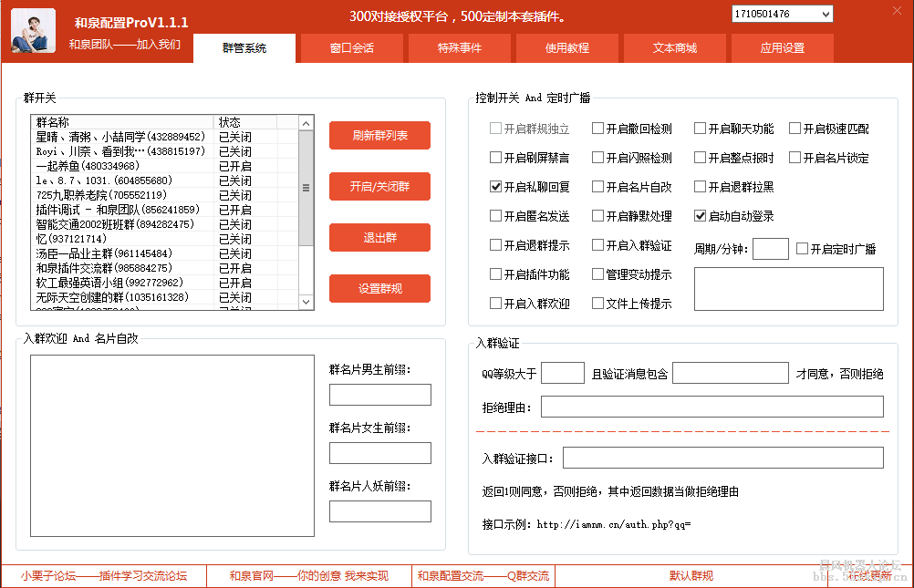Click the profile avatar picture
The image size is (914, 588).
tap(33, 30)
